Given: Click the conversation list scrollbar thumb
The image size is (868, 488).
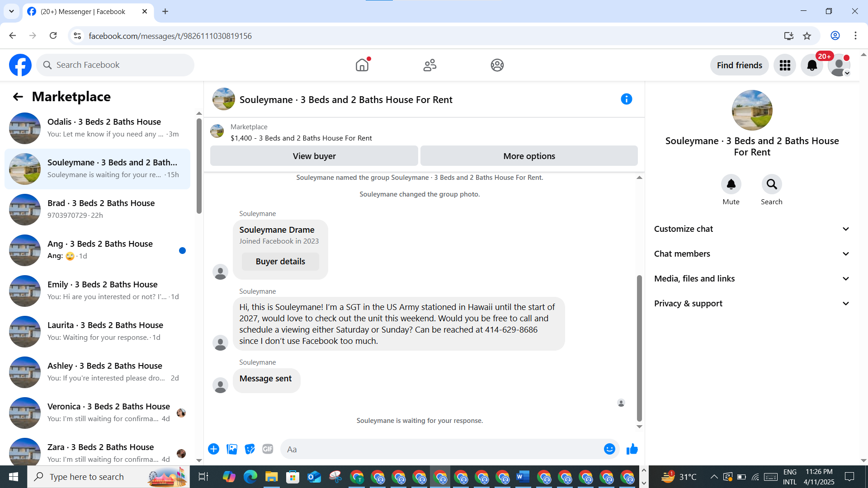Looking at the screenshot, I should 199,166.
